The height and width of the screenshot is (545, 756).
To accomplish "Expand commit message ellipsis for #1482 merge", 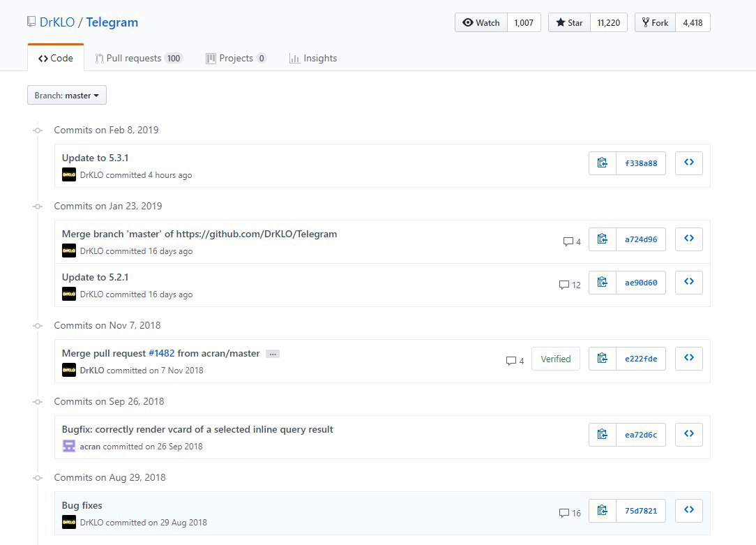I will point(273,354).
